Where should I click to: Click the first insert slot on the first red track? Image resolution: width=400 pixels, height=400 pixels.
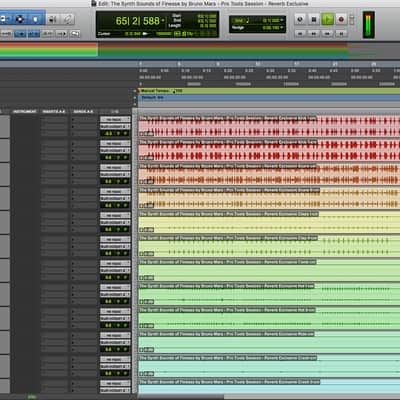click(54, 120)
